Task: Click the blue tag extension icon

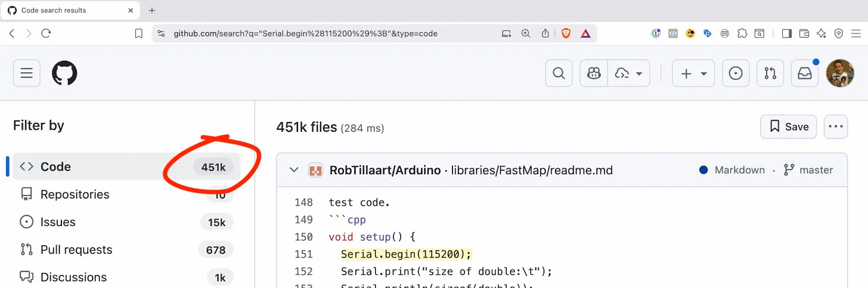Action: pyautogui.click(x=708, y=33)
